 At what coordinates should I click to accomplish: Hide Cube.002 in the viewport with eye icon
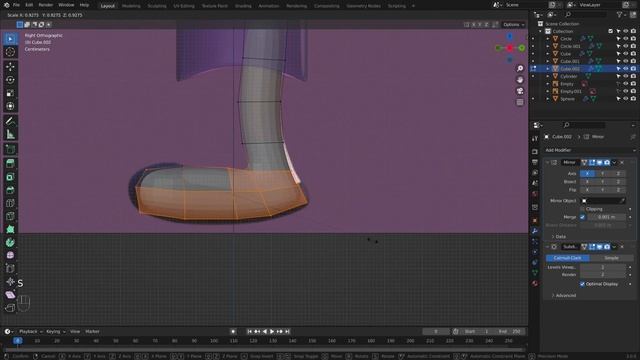(626, 69)
